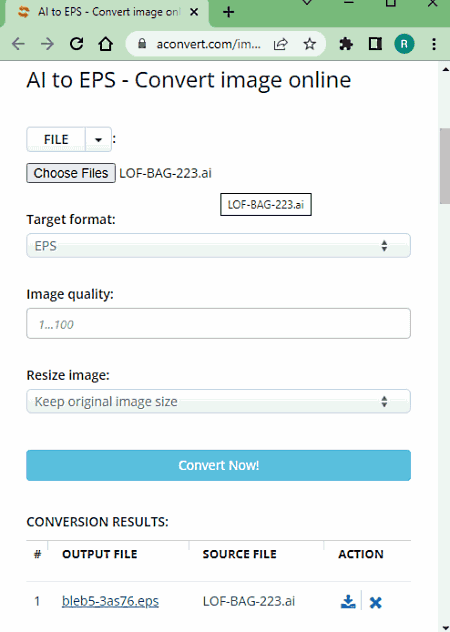450x632 pixels.
Task: Go to the browser home page
Action: click(x=106, y=44)
